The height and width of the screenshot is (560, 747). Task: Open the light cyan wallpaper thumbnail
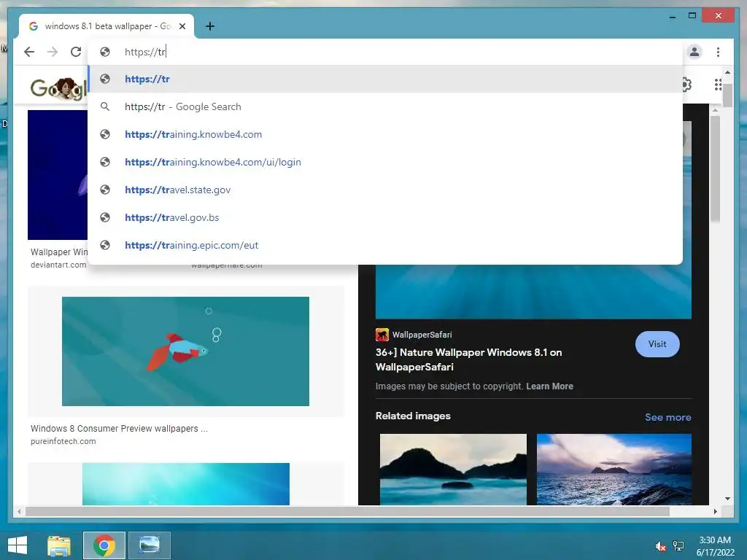point(186,484)
